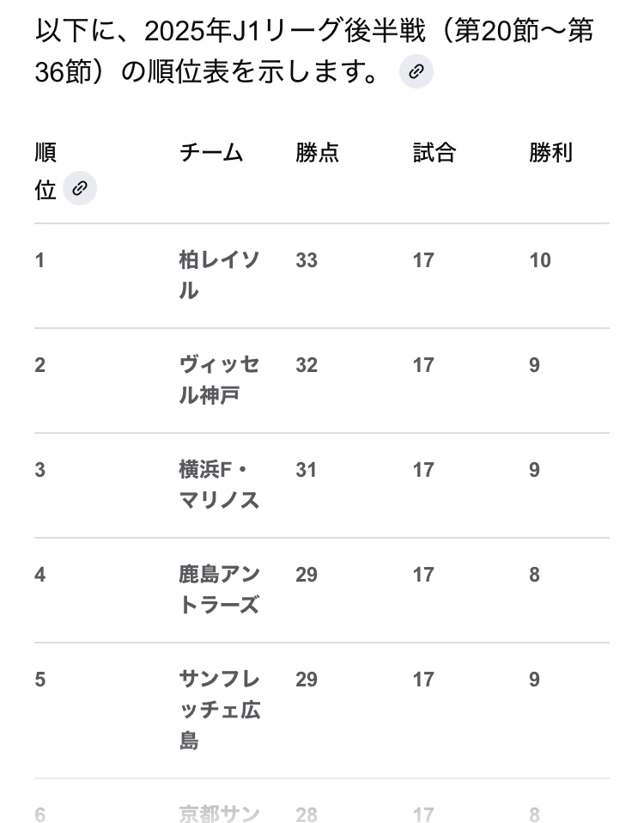Click the 10 wins cell for 柏レイソル

click(x=540, y=260)
